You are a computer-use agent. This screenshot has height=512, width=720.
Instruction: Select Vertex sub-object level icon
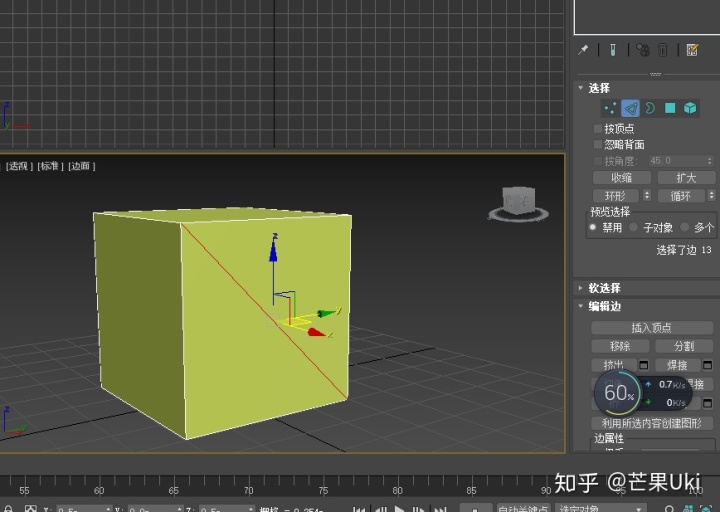point(610,108)
